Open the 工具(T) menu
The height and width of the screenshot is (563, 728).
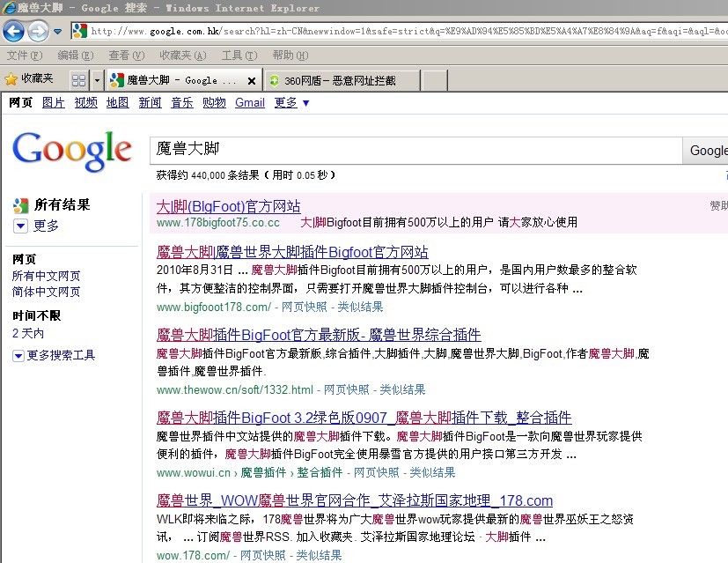[239, 56]
